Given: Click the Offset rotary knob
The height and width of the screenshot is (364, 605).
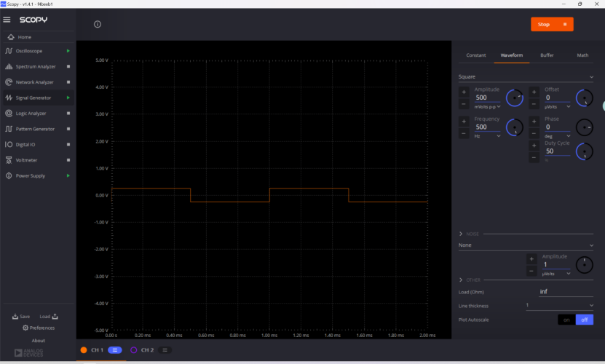Looking at the screenshot, I should click(x=584, y=98).
